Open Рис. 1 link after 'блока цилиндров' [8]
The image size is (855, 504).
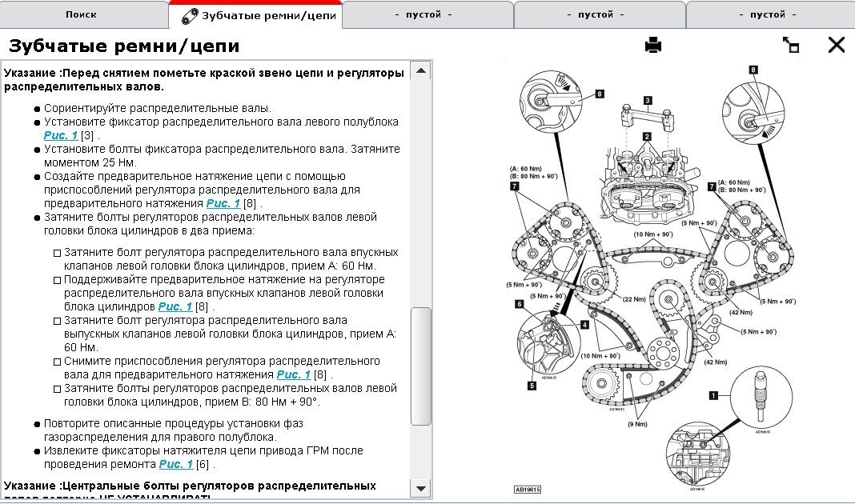click(x=175, y=306)
